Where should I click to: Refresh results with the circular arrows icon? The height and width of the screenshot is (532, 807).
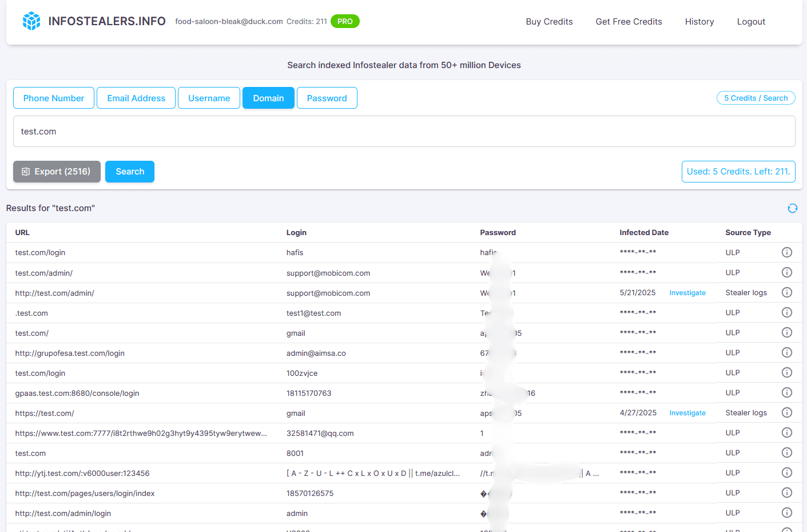point(792,208)
